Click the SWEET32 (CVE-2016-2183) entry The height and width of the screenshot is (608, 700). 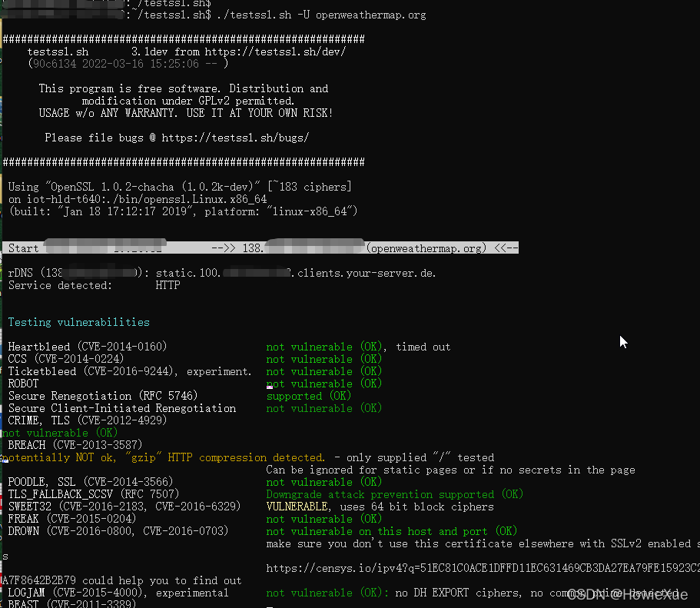click(x=124, y=507)
